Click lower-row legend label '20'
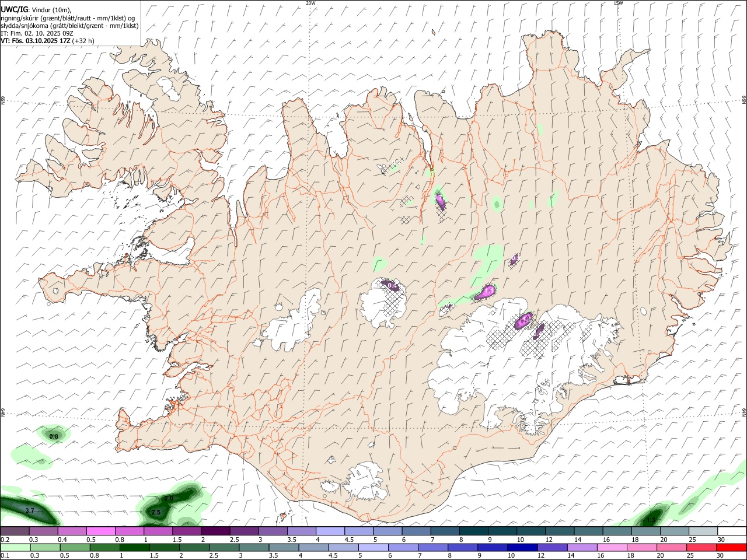 click(660, 555)
